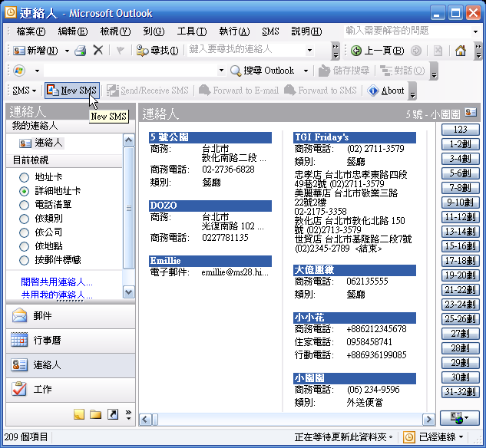Click the navigation pane scroll down arrow
Image resolution: width=486 pixels, height=448 pixels.
[129, 292]
